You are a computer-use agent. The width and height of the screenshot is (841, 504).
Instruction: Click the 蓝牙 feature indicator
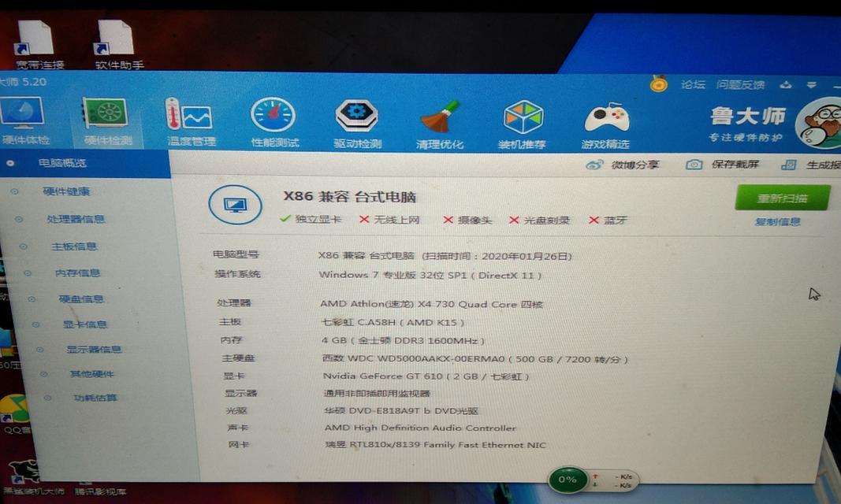(x=608, y=220)
